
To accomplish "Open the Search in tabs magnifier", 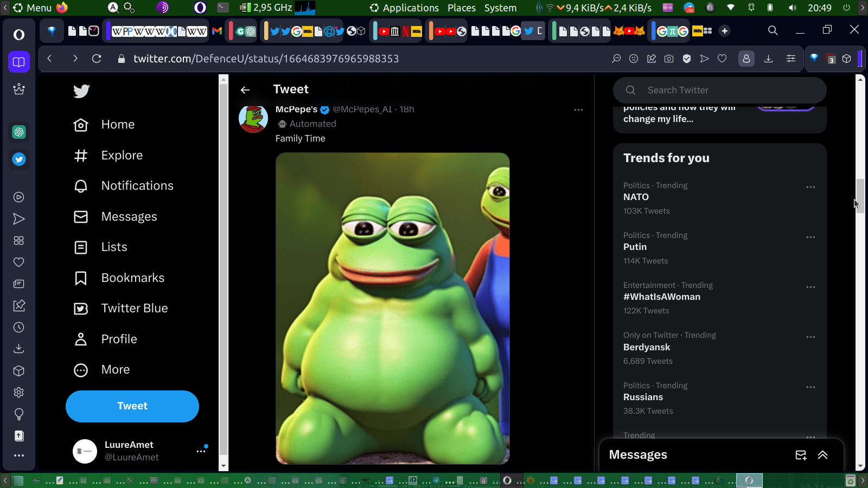I will [x=773, y=30].
